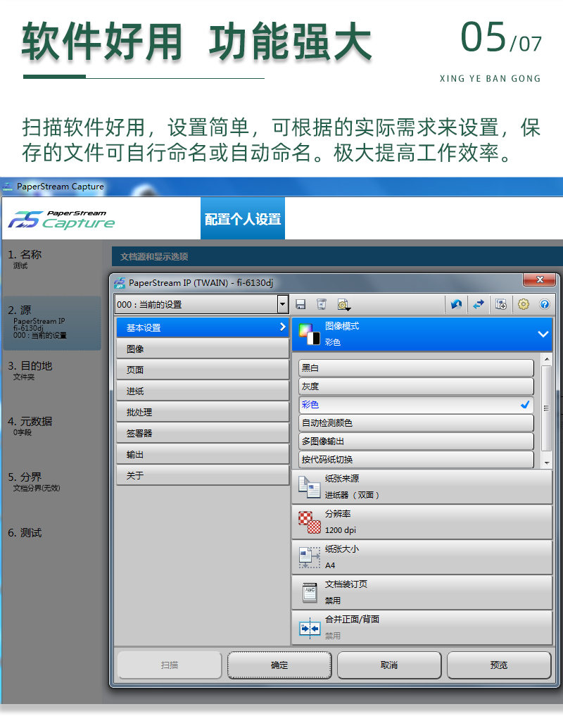Select the 关于 category
The image size is (563, 728).
(x=203, y=475)
